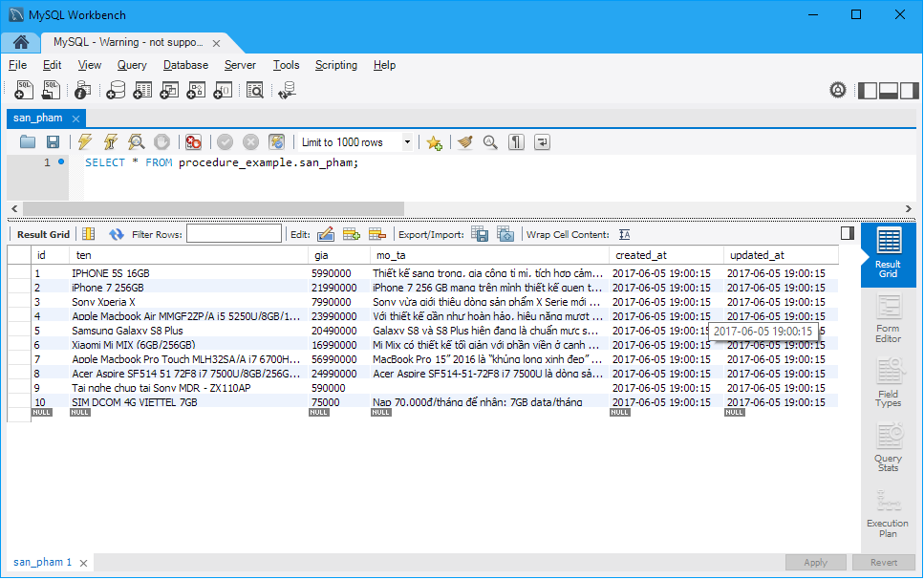Screen dimensions: 924x580
Task: Toggle display of invisible characters
Action: tap(516, 142)
